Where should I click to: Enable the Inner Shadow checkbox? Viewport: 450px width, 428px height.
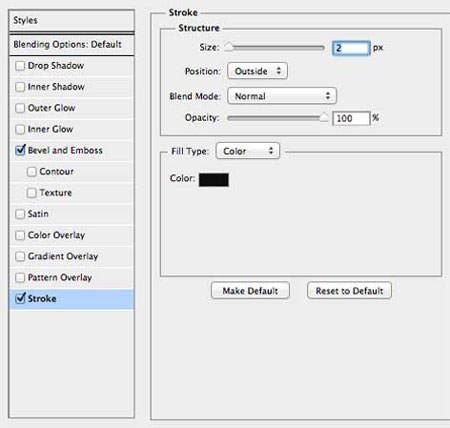(20, 87)
